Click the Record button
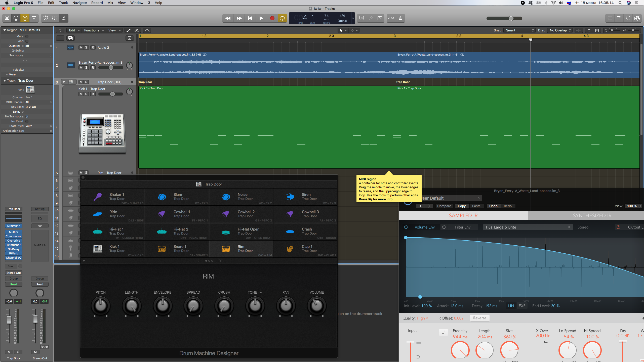The width and height of the screenshot is (644, 362). (272, 18)
